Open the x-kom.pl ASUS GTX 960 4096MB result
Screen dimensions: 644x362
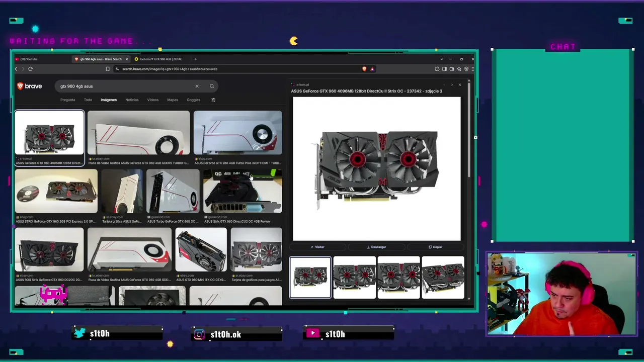49,138
